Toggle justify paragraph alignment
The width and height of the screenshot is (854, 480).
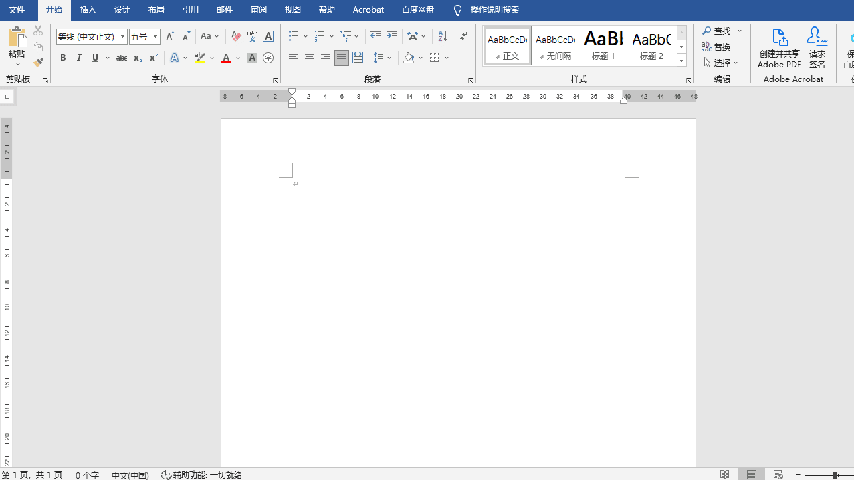[342, 58]
